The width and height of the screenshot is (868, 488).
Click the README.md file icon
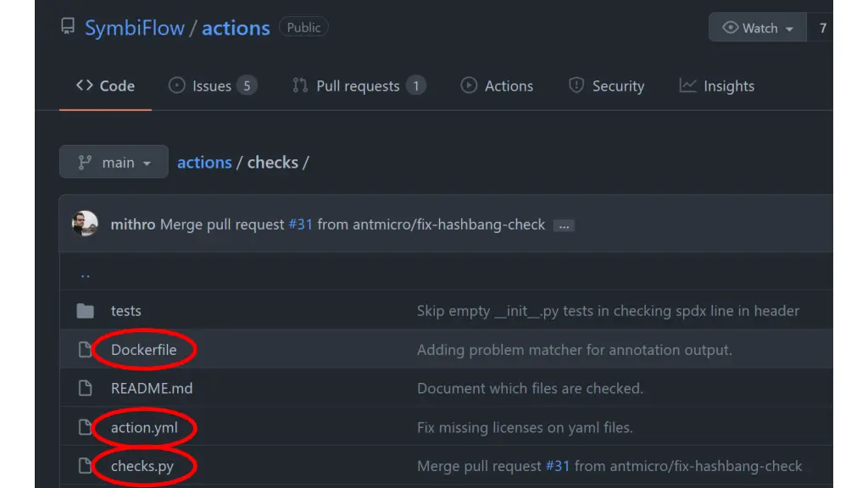point(85,388)
